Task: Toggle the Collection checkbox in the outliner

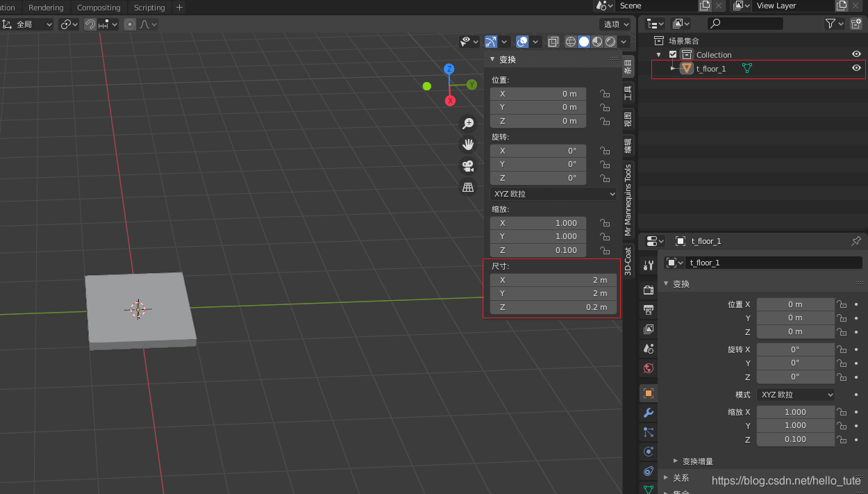Action: tap(672, 53)
